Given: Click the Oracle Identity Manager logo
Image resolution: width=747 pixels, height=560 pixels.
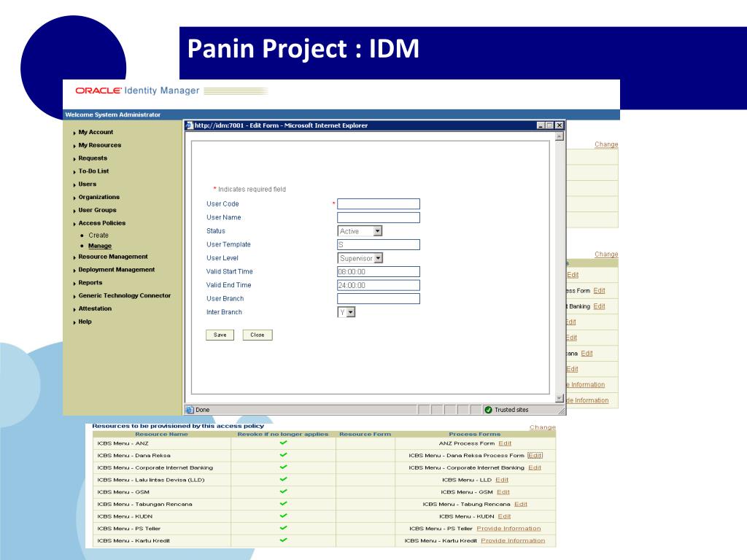Looking at the screenshot, I should [137, 90].
